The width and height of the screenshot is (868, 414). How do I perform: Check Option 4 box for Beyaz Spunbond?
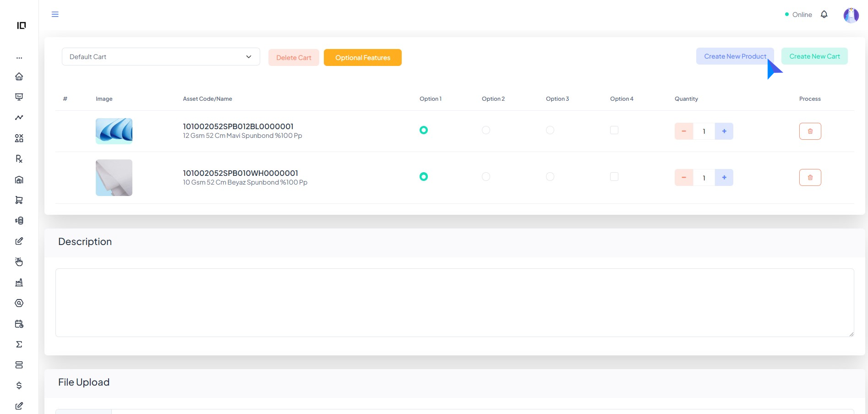click(614, 177)
